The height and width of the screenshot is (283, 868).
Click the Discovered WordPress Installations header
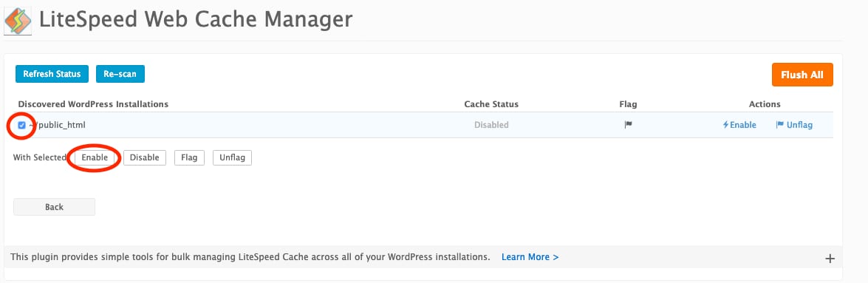pos(94,104)
